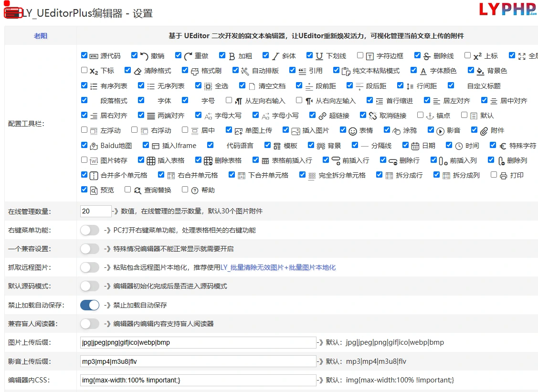Image resolution: width=538 pixels, height=392 pixels.
Task: Click the 字体 label text
Action: point(164,101)
